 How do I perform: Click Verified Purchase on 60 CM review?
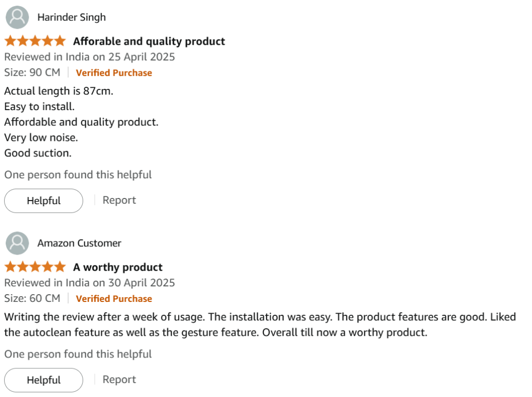(x=114, y=299)
